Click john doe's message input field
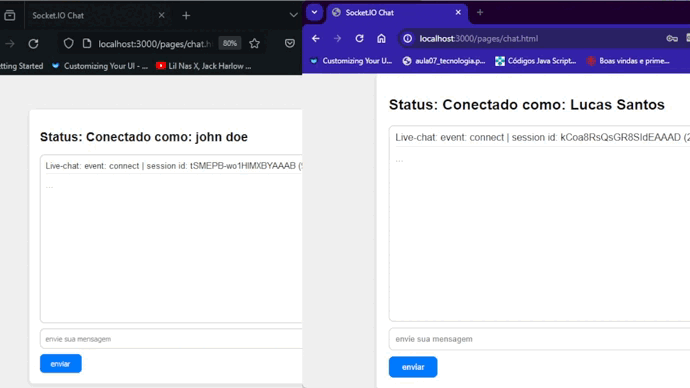 pos(171,339)
